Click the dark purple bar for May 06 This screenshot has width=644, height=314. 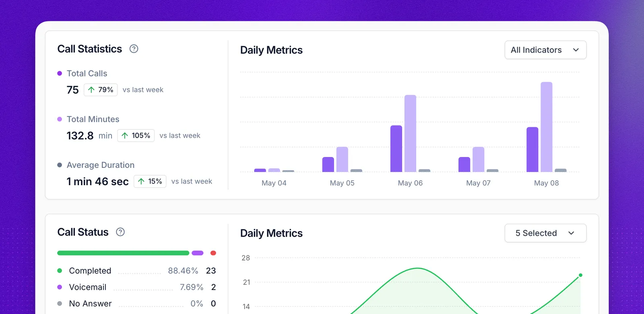coord(396,149)
